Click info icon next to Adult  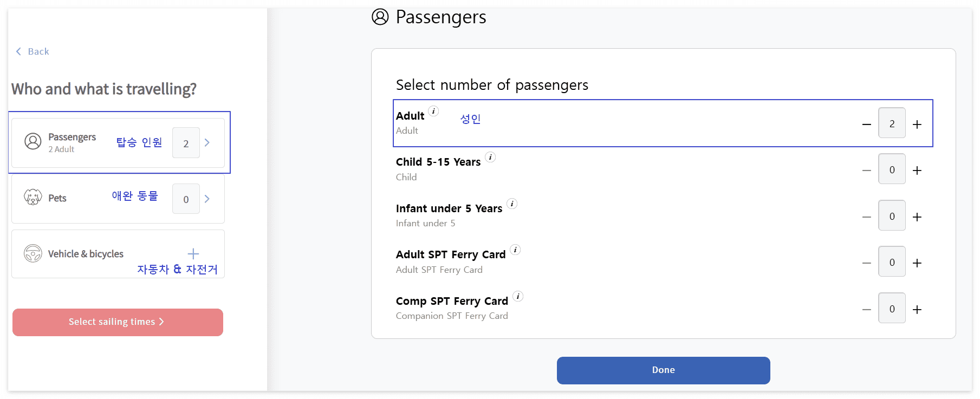click(433, 111)
